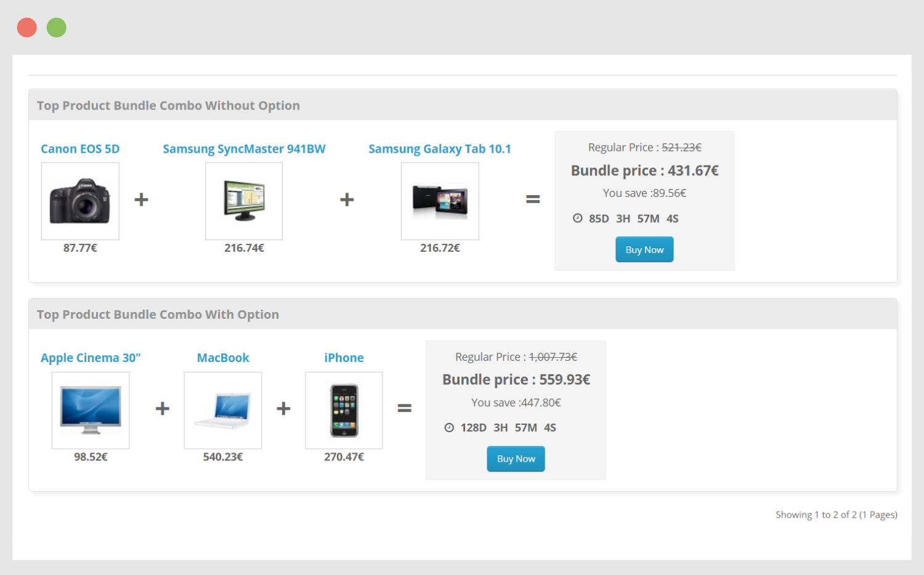Click the Samsung Galaxy Tab thumbnail
924x575 pixels.
point(440,201)
